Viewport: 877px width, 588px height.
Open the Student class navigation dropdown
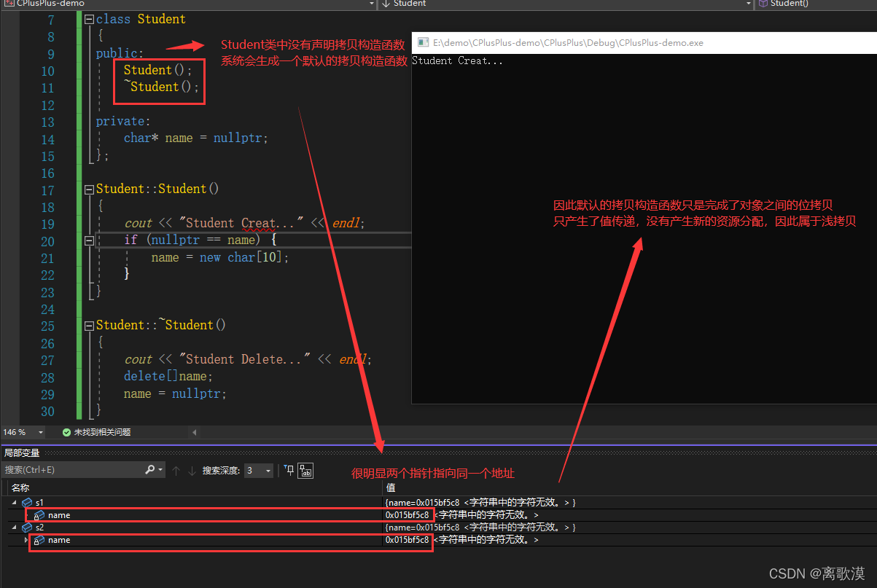pyautogui.click(x=566, y=4)
